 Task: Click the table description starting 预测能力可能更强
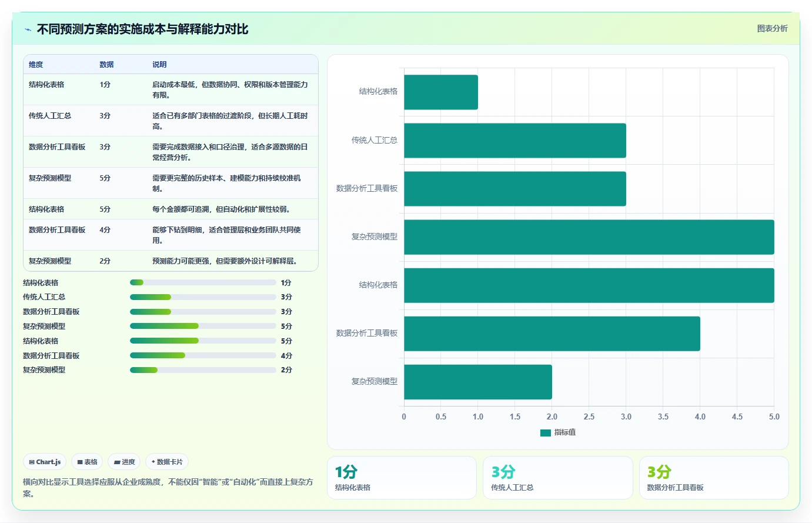(225, 261)
